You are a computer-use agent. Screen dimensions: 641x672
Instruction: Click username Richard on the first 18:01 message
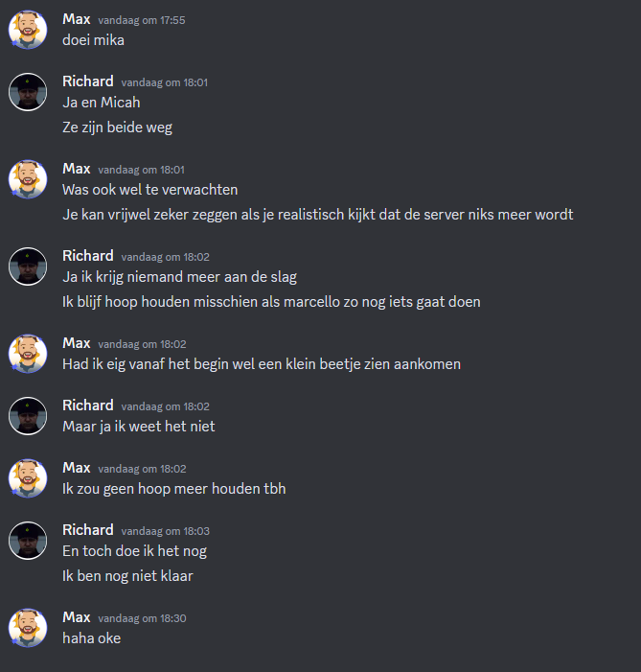[x=88, y=81]
